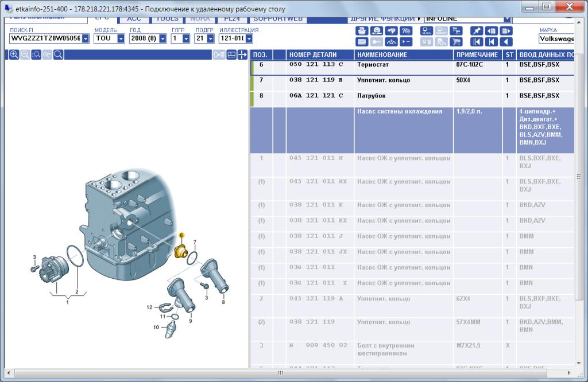Click the vertical scrollbar of parts table

[579, 176]
